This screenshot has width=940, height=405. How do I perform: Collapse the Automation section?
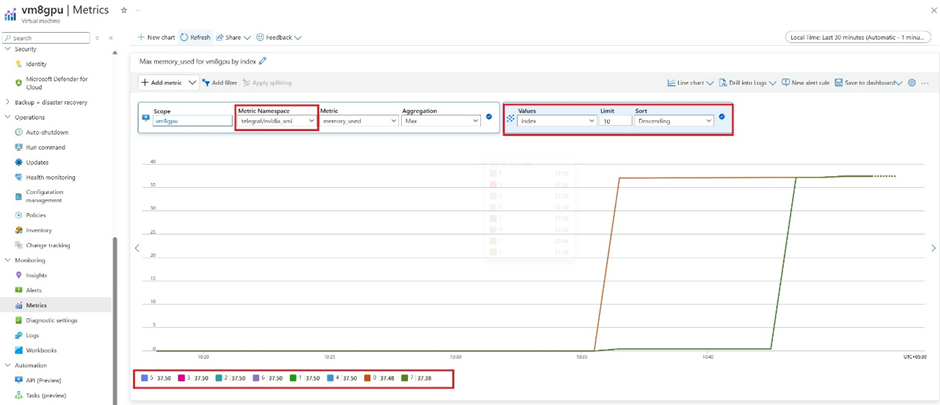pyautogui.click(x=8, y=365)
